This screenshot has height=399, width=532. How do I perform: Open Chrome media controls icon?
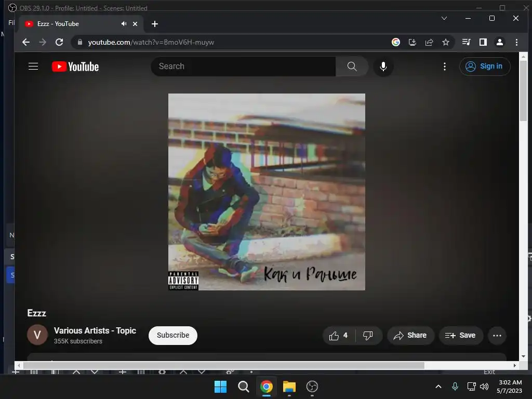pyautogui.click(x=466, y=42)
